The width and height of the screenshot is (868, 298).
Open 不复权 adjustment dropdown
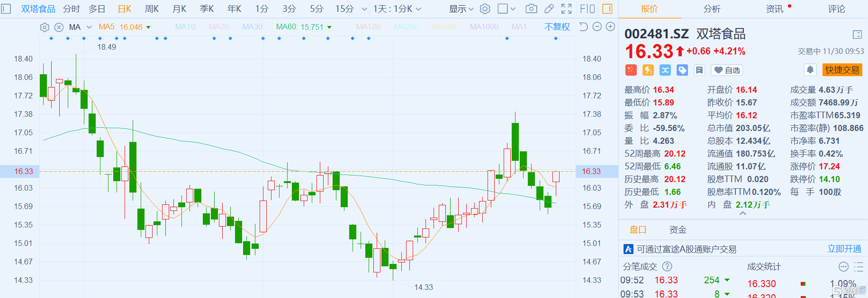pos(557,27)
